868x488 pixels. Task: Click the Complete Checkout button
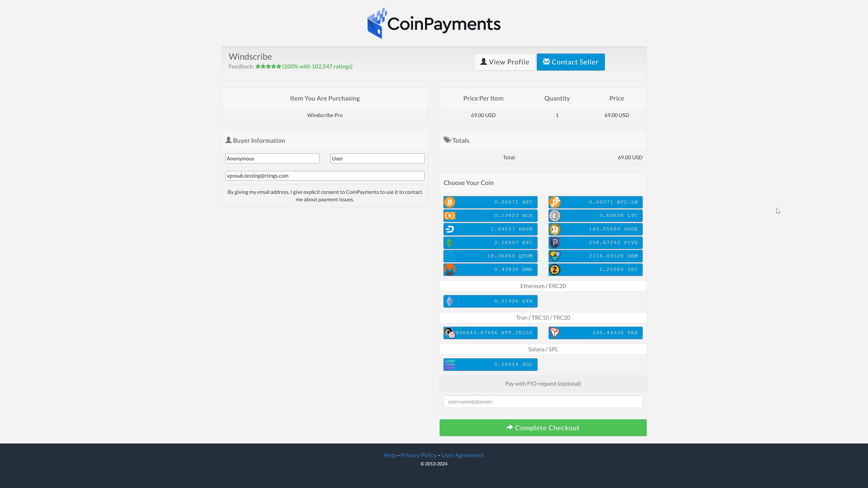point(542,428)
